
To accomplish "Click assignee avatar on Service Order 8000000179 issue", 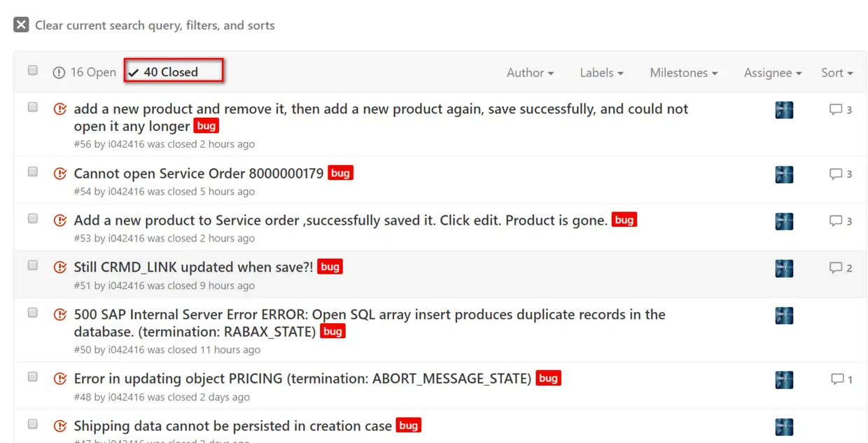I will [784, 174].
